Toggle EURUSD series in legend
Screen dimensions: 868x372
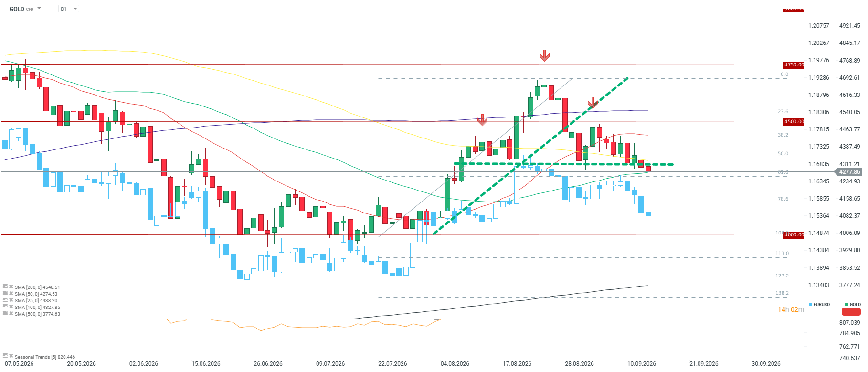pyautogui.click(x=819, y=304)
